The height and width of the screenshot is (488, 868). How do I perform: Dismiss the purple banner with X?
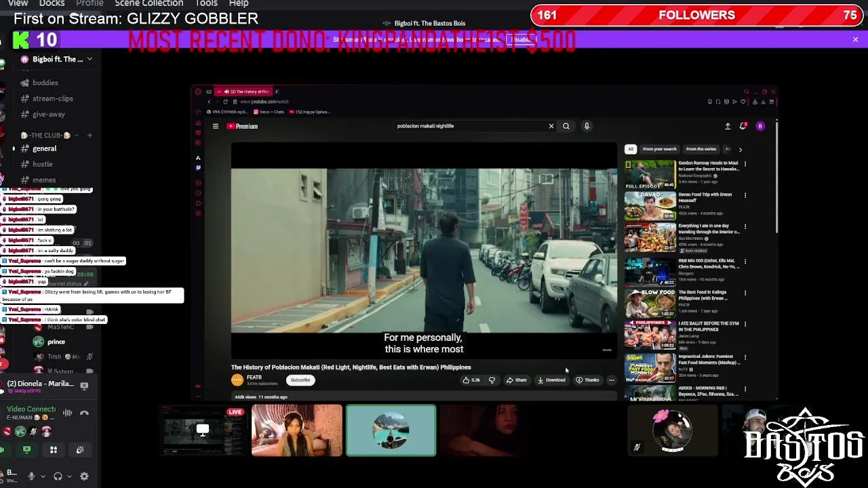855,40
